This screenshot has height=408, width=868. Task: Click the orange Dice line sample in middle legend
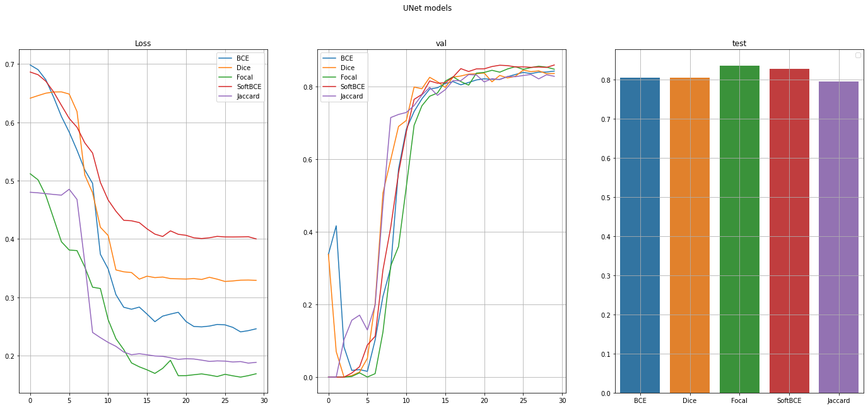pos(329,67)
